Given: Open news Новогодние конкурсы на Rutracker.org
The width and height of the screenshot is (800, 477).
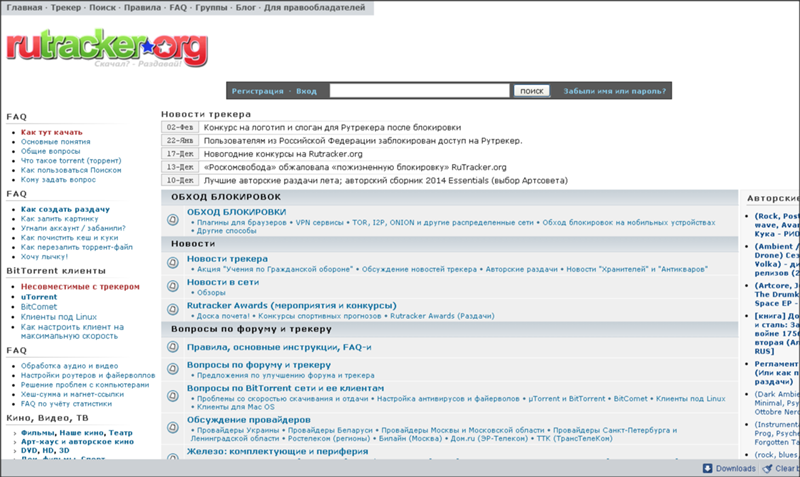Looking at the screenshot, I should pyautogui.click(x=283, y=154).
